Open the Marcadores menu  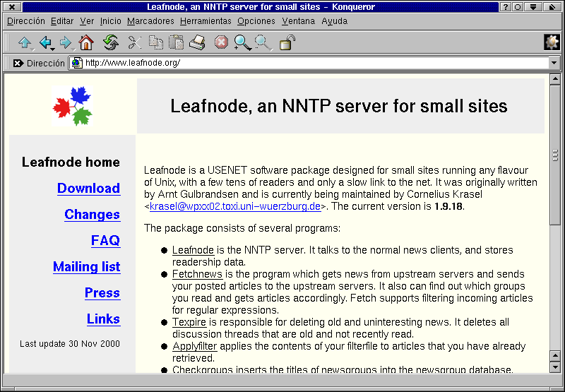pos(150,21)
